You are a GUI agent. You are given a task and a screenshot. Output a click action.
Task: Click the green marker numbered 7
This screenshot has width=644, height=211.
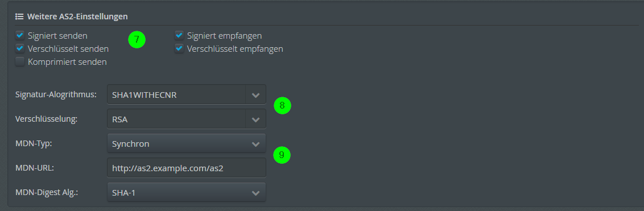[137, 39]
